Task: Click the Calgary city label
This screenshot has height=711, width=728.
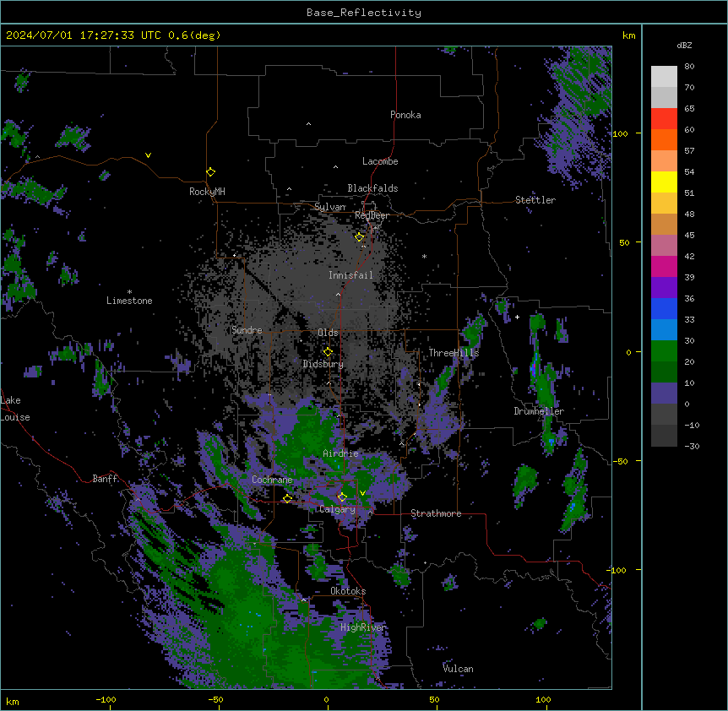Action: pyautogui.click(x=337, y=509)
